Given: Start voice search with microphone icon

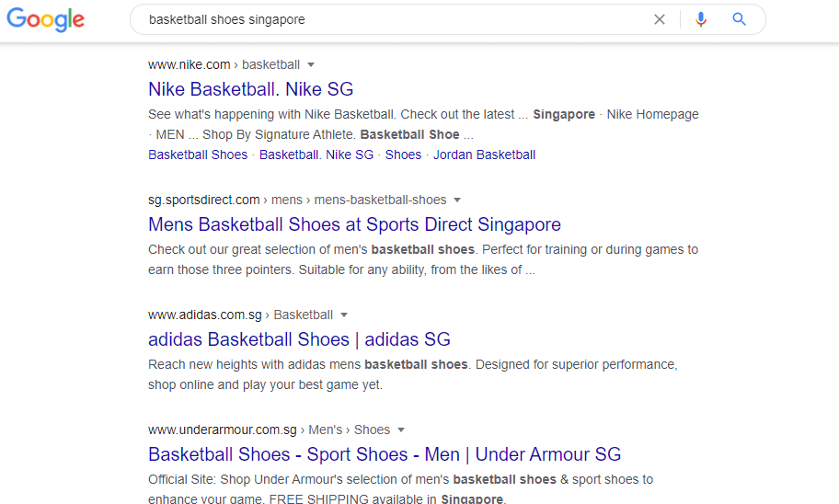Looking at the screenshot, I should coord(700,19).
